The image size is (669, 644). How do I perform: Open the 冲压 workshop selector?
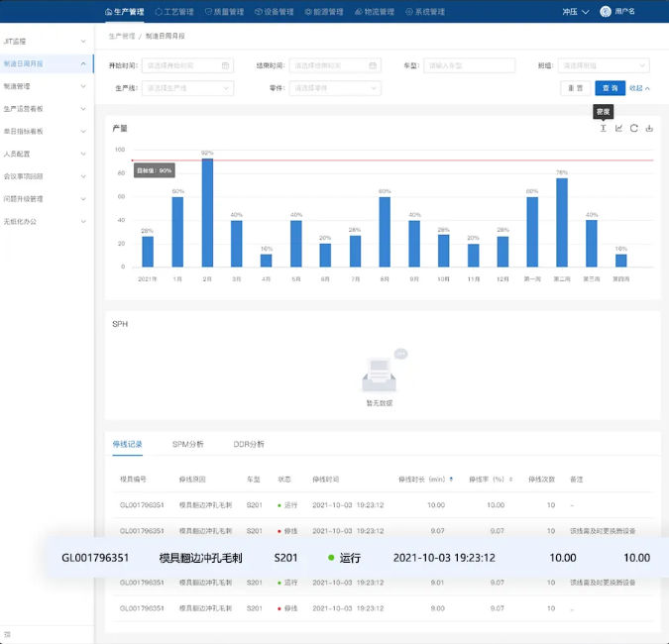coord(576,12)
